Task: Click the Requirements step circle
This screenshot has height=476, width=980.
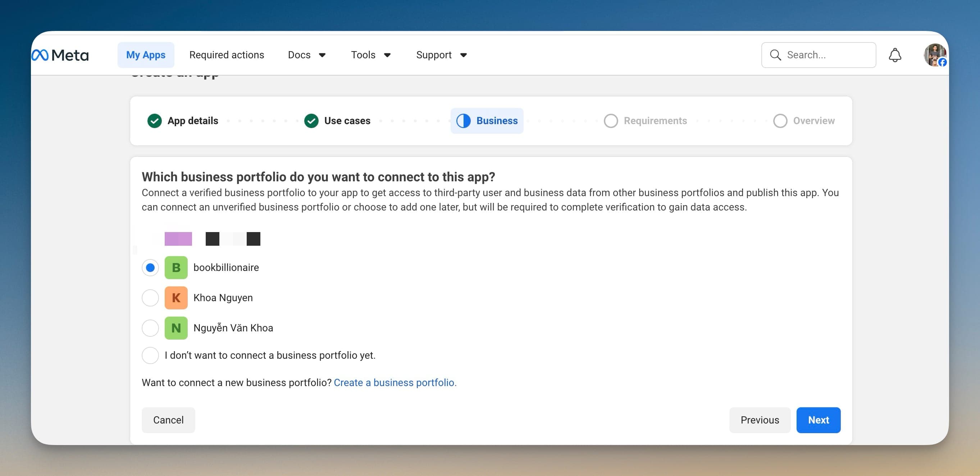Action: click(611, 121)
